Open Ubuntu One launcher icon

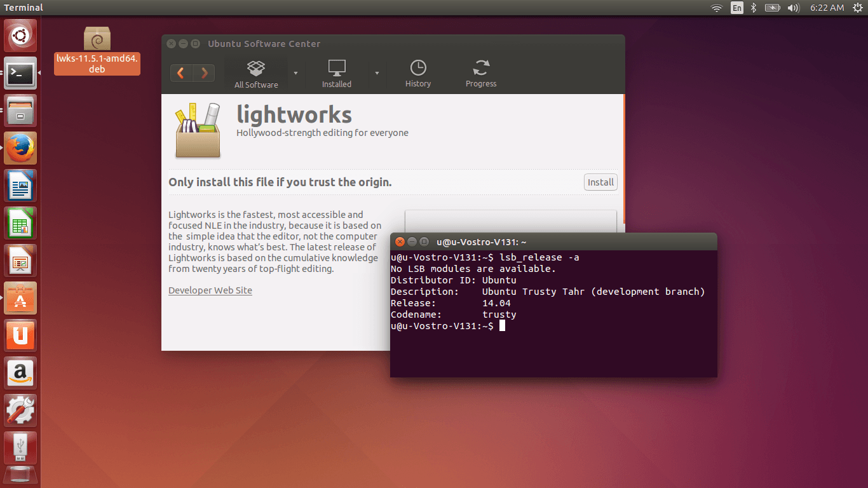click(20, 335)
